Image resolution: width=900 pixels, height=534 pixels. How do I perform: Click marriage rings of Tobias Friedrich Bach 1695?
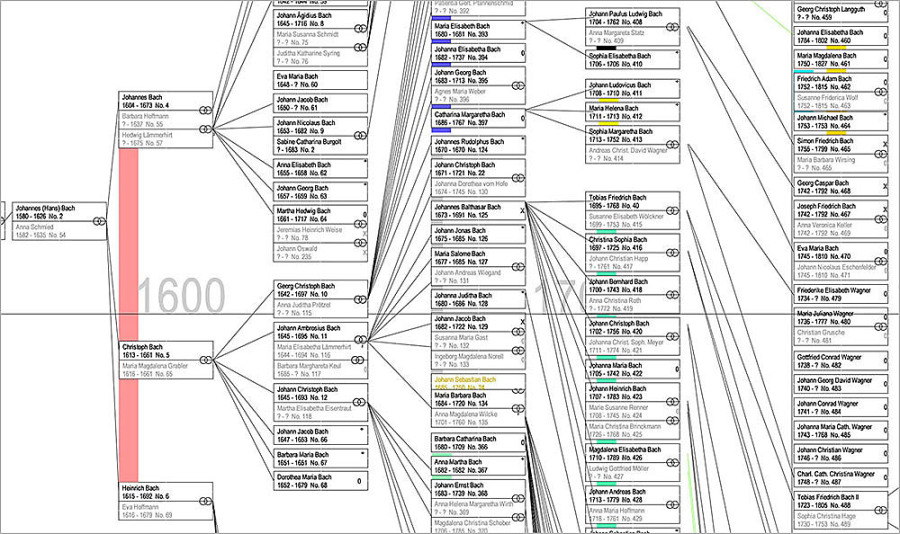coord(673,209)
